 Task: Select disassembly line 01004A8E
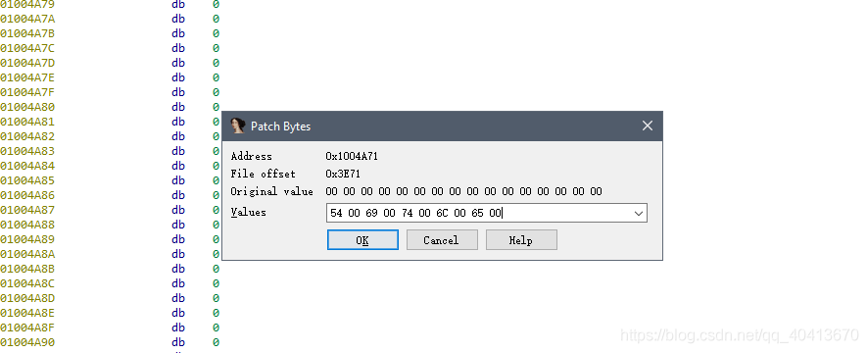click(x=110, y=313)
